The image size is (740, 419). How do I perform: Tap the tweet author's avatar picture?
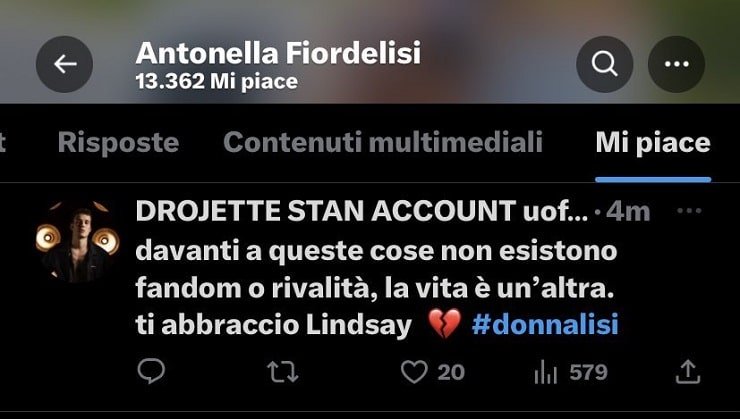pyautogui.click(x=78, y=240)
